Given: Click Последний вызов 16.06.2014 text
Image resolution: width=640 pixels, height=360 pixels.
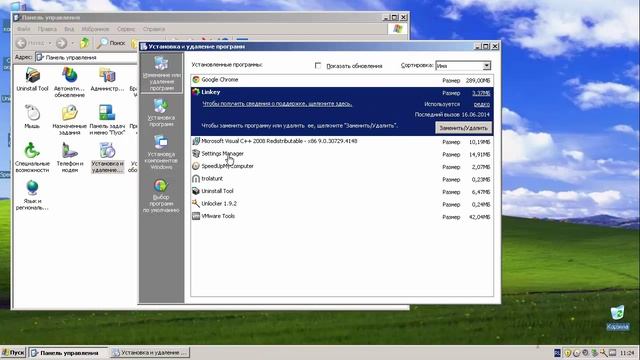Looking at the screenshot, I should pyautogui.click(x=452, y=115).
